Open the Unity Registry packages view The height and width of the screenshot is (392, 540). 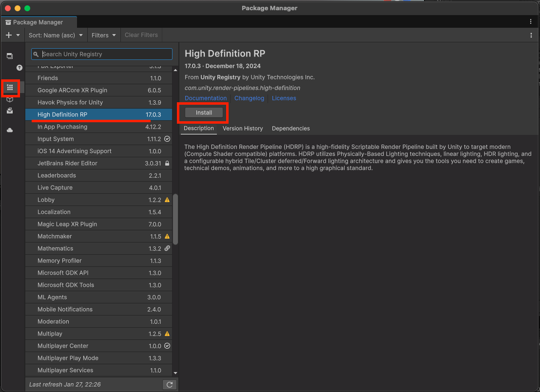(x=10, y=88)
